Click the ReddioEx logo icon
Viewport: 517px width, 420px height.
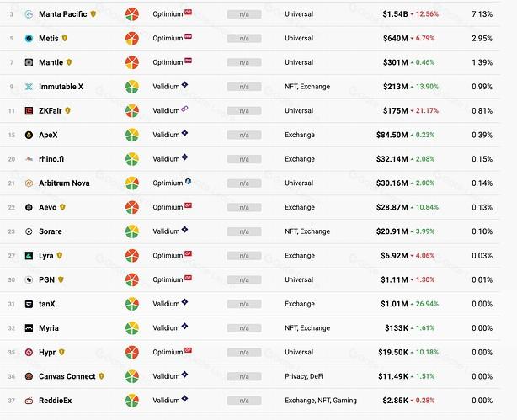click(29, 401)
